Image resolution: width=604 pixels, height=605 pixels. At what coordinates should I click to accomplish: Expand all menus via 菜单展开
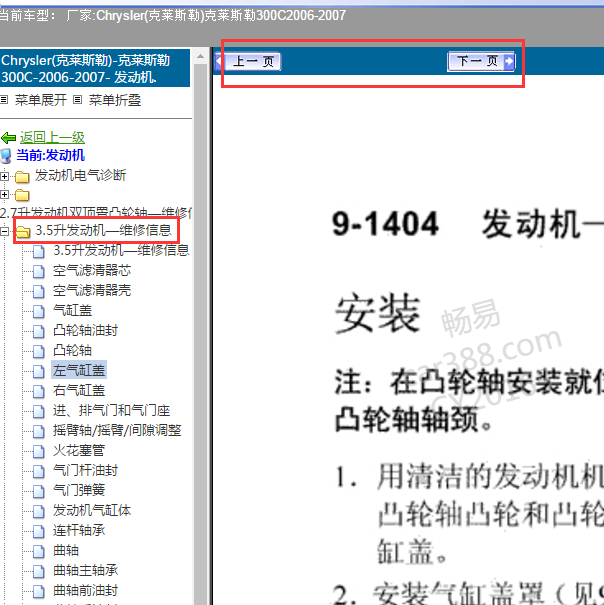coord(41,100)
